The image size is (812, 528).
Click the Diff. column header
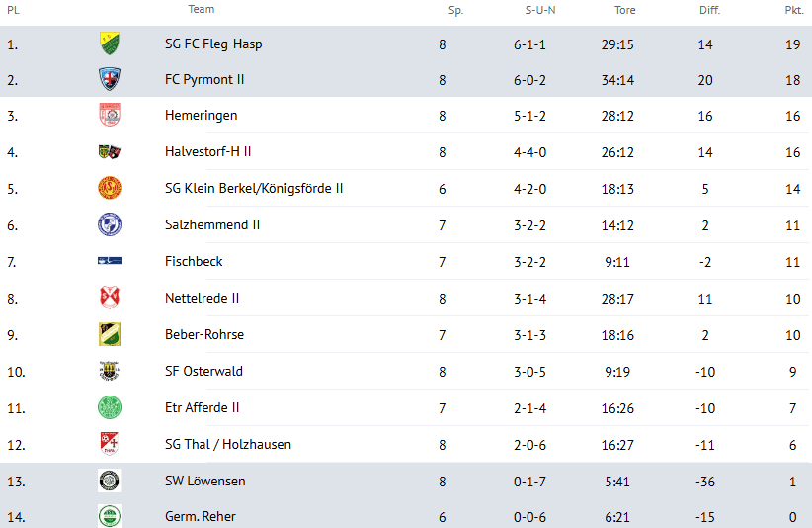[x=708, y=10]
